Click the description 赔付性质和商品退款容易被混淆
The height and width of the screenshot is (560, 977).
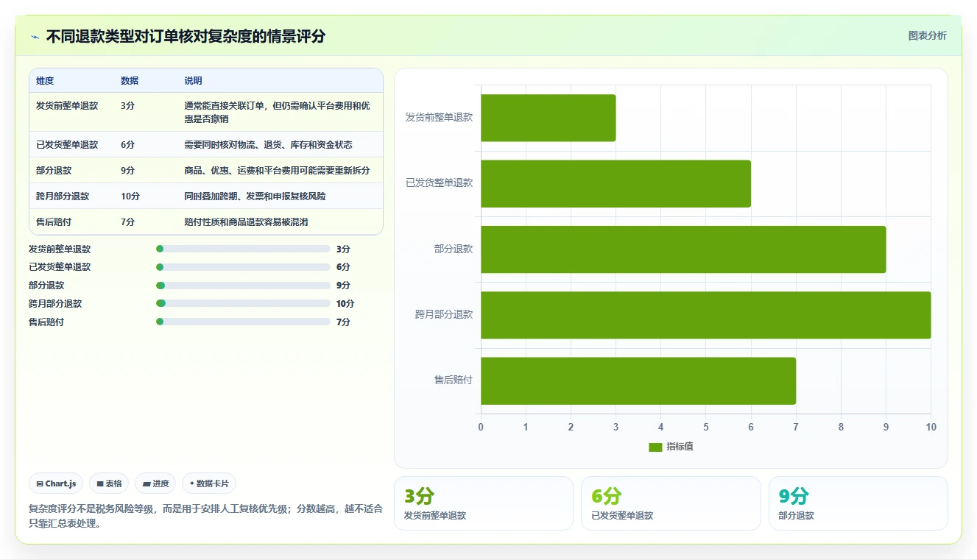[246, 222]
